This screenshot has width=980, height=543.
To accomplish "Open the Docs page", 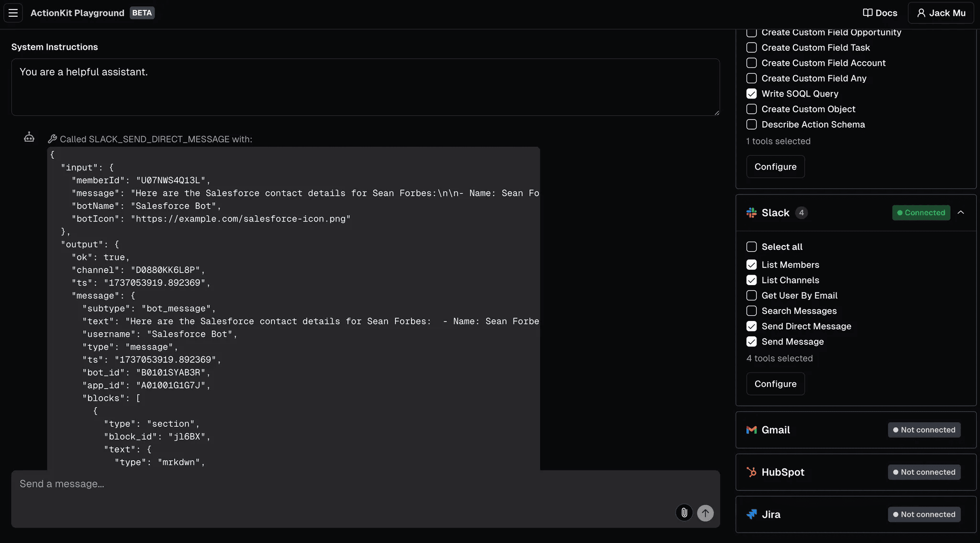I will pos(880,13).
